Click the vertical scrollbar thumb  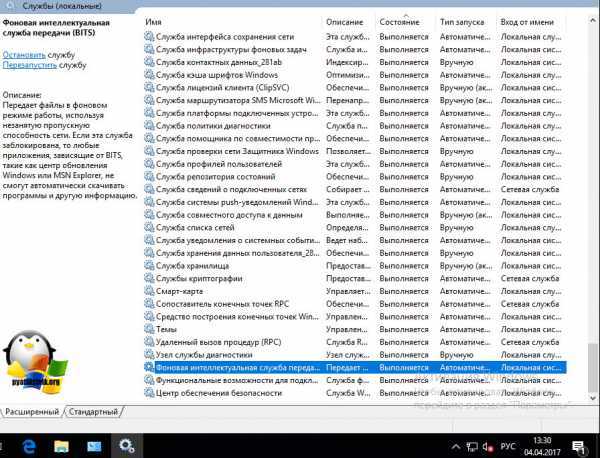tap(593, 368)
